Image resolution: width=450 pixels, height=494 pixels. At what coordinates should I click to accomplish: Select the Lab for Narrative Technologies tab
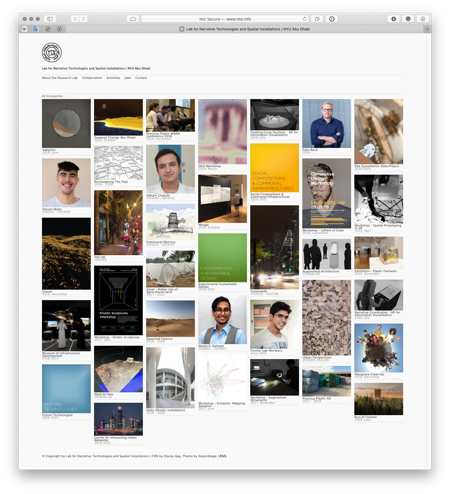coord(245,29)
